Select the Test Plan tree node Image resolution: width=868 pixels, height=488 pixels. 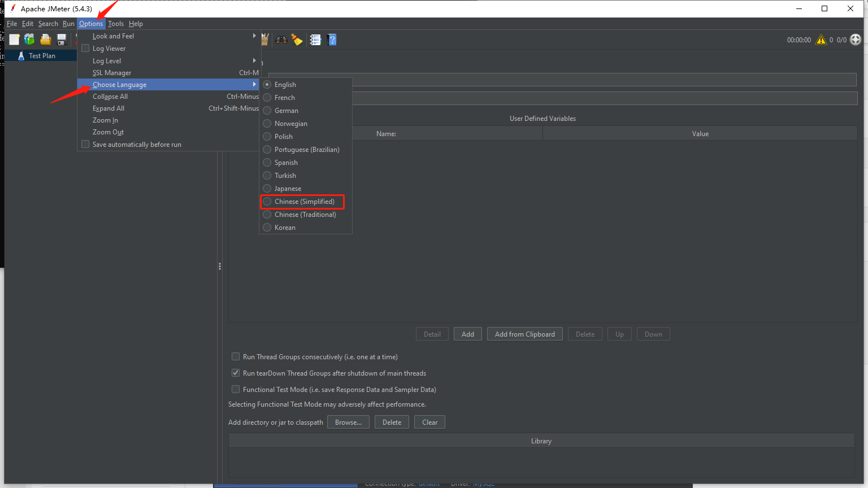[42, 56]
